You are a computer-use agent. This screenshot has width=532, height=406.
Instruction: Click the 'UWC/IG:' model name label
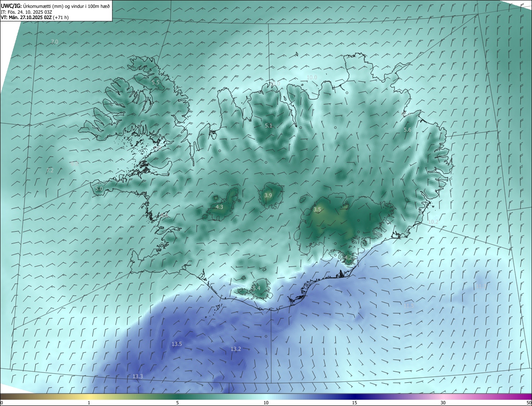coord(12,5)
